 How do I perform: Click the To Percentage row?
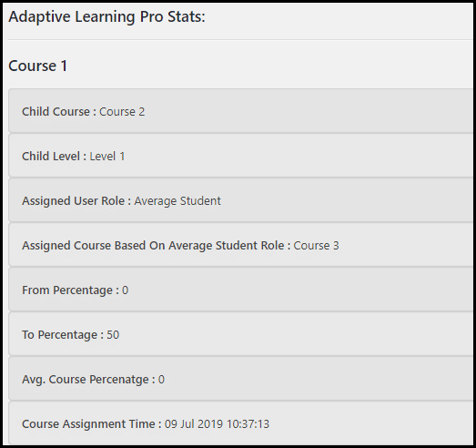[x=240, y=334]
